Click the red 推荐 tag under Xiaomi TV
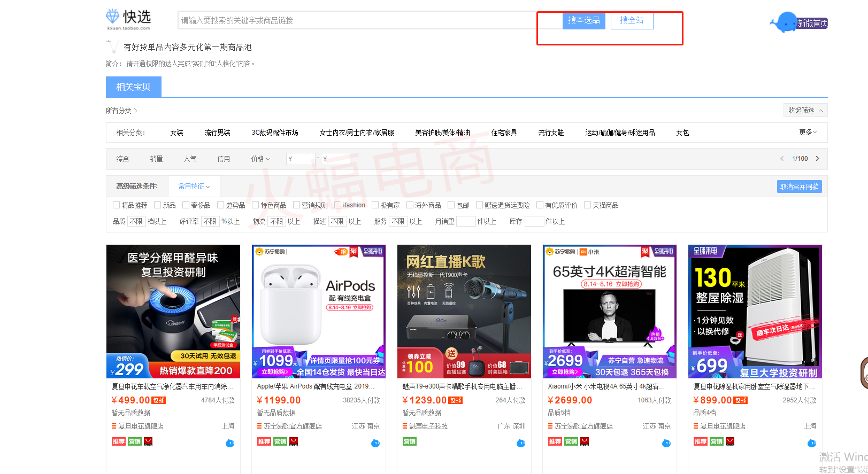 click(x=555, y=441)
